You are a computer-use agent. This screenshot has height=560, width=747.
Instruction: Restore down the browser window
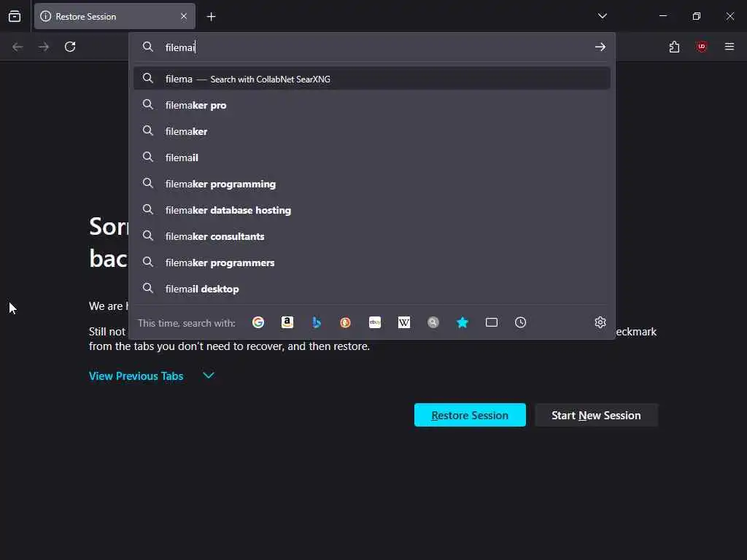coord(697,16)
